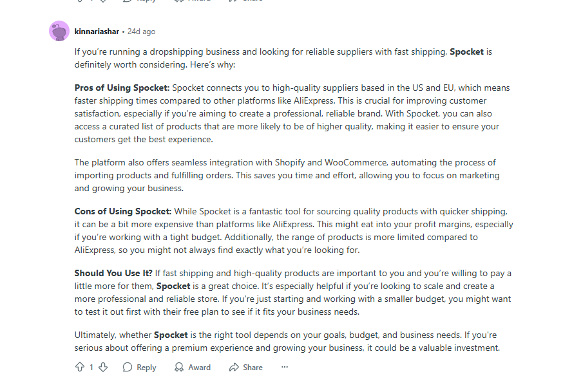Image resolution: width=563 pixels, height=392 pixels.
Task: Open the kinnariashar username profile link
Action: tap(97, 32)
